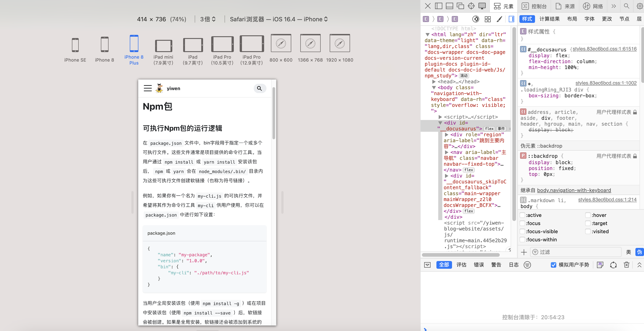Choose the 1920 × 1080 viewport preset
Image resolution: width=644 pixels, height=331 pixels.
339,48
